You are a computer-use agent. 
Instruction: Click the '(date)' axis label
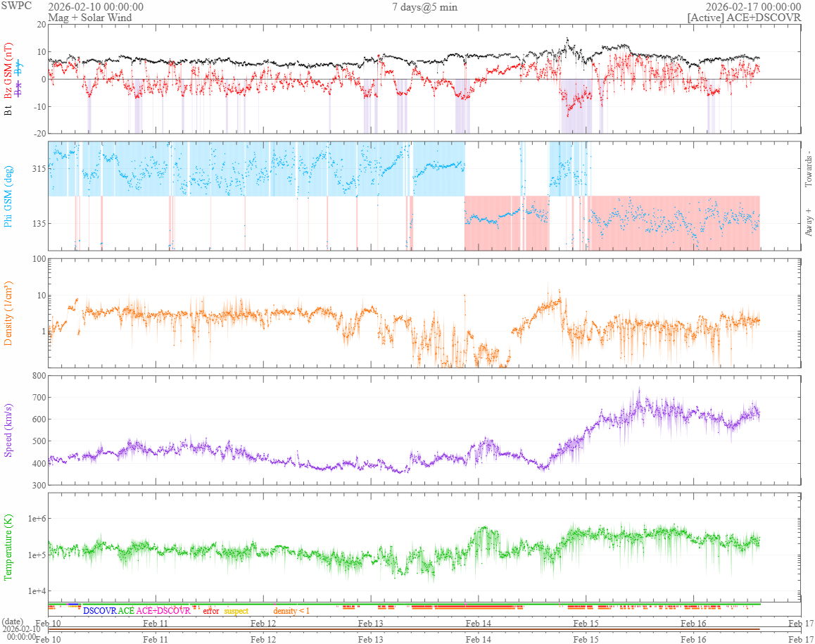coord(13,621)
